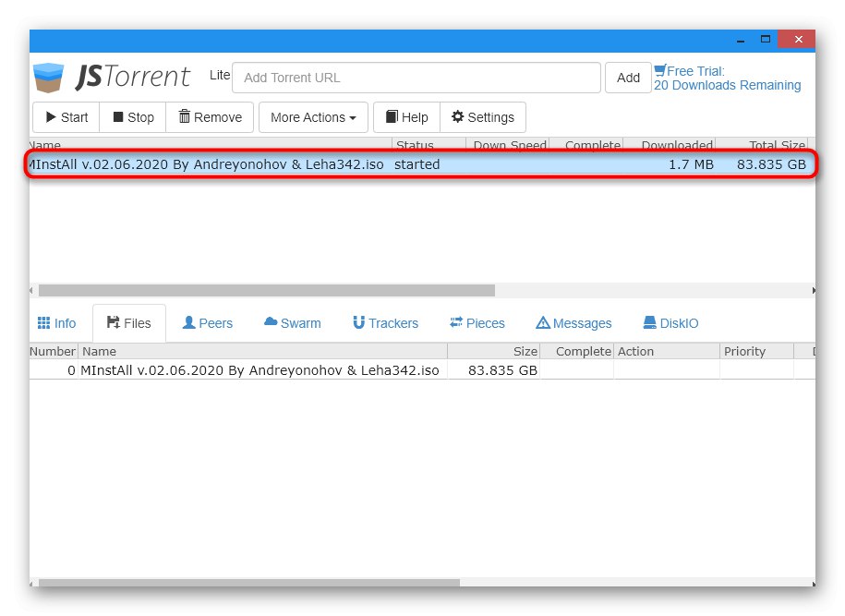Click the Name column header in files table
This screenshot has width=845, height=616.
pyautogui.click(x=263, y=351)
